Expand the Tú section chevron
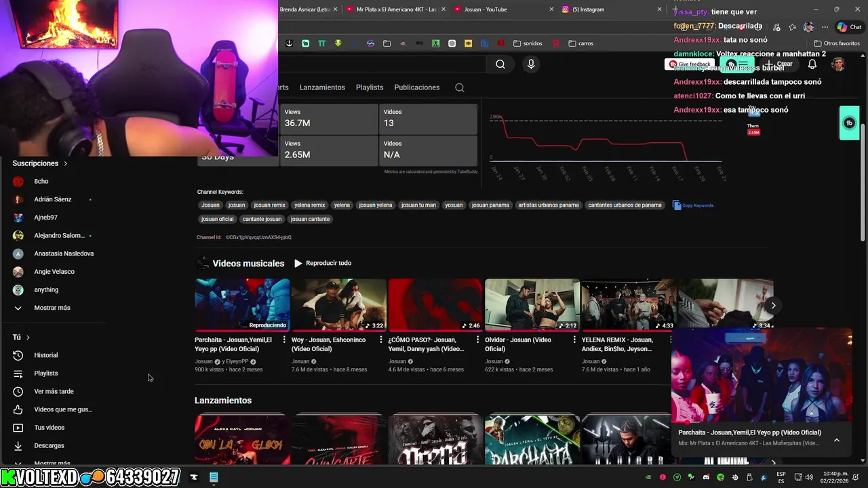This screenshot has width=868, height=488. coord(28,338)
